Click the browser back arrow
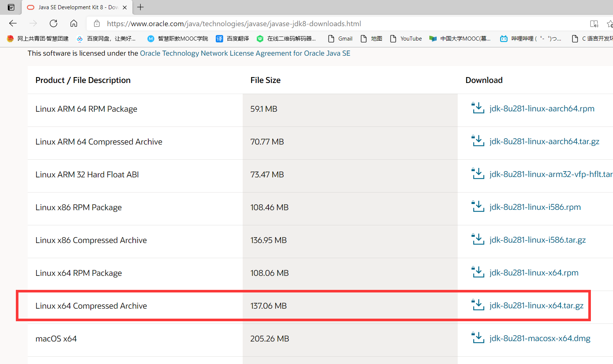The image size is (613, 364). [x=13, y=24]
